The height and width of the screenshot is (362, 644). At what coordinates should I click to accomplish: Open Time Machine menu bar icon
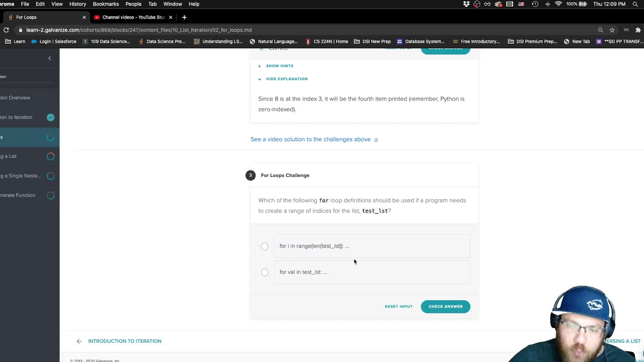[x=535, y=4]
